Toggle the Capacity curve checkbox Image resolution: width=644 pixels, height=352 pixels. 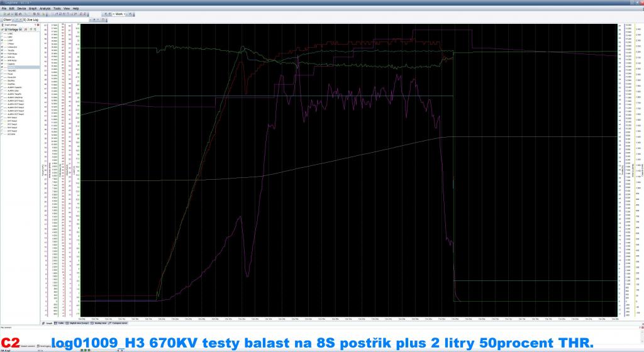pos(3,63)
